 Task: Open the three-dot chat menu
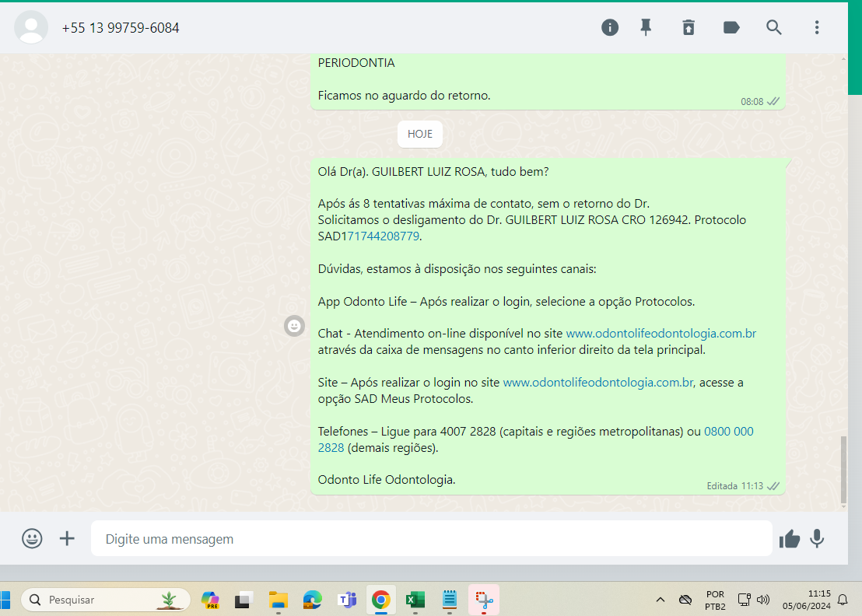tap(817, 27)
